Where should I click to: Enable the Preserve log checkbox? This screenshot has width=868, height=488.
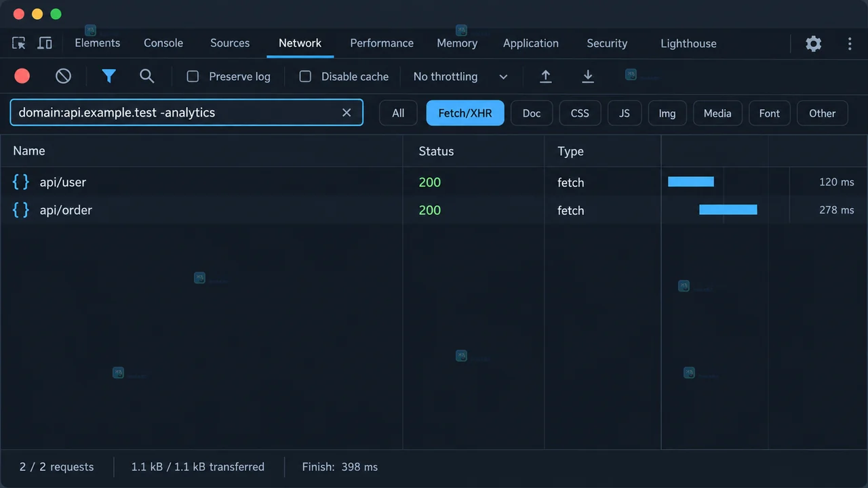point(193,77)
